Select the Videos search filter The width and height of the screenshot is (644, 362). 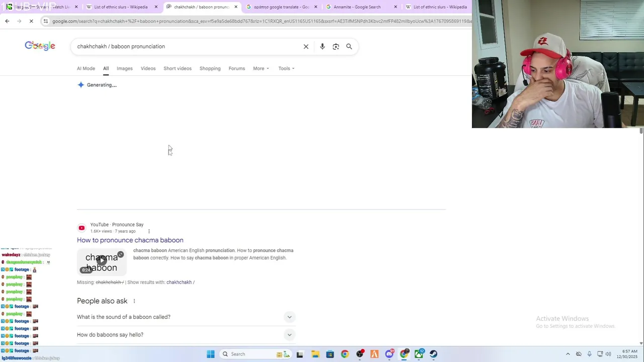point(148,68)
